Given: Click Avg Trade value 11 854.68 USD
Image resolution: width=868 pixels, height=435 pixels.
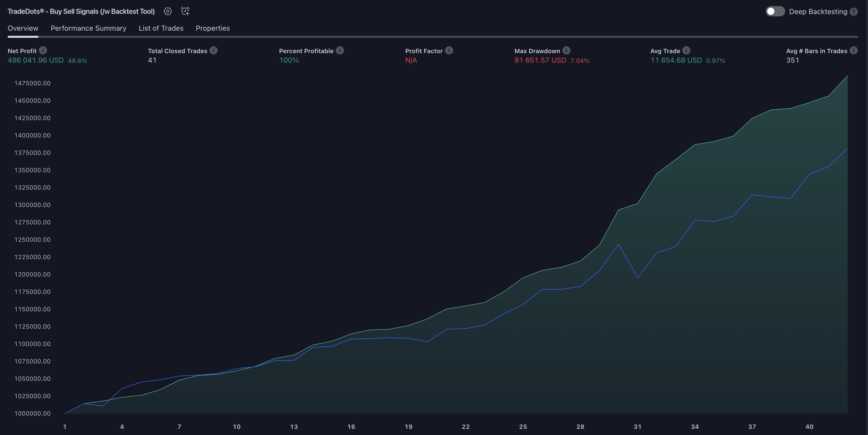Looking at the screenshot, I should click(676, 60).
